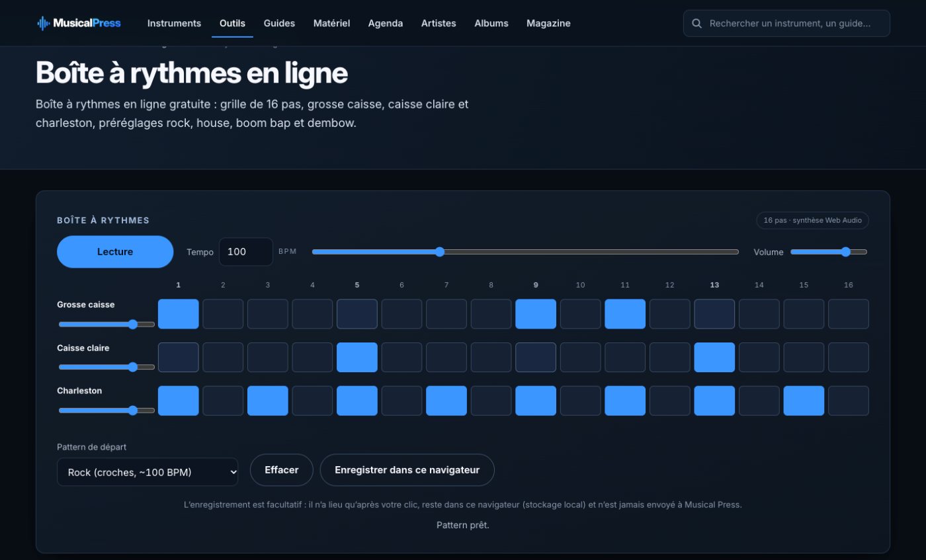Open the Outils menu
The image size is (926, 560).
click(x=232, y=23)
